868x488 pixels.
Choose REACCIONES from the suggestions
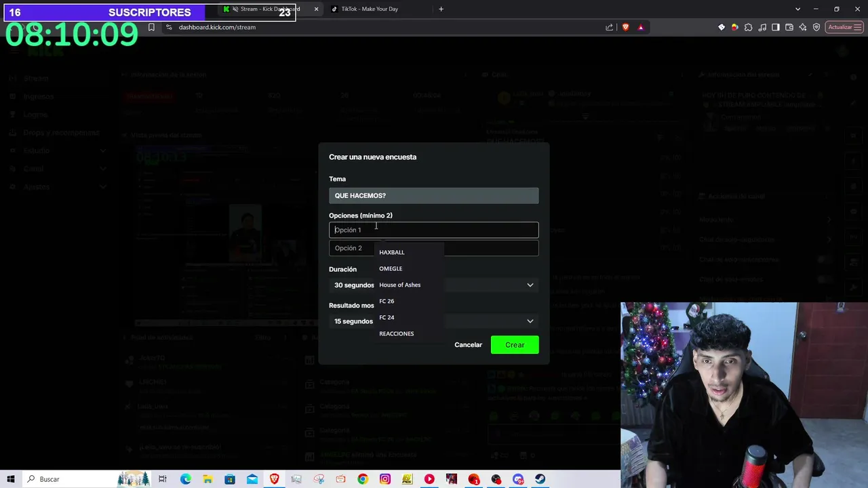tap(409, 333)
